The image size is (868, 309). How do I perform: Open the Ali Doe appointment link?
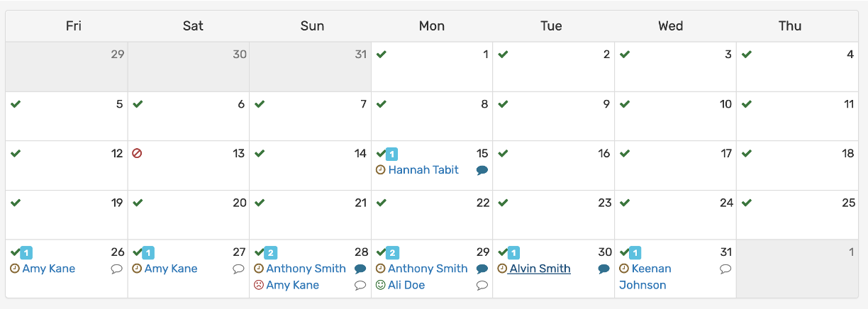point(406,285)
